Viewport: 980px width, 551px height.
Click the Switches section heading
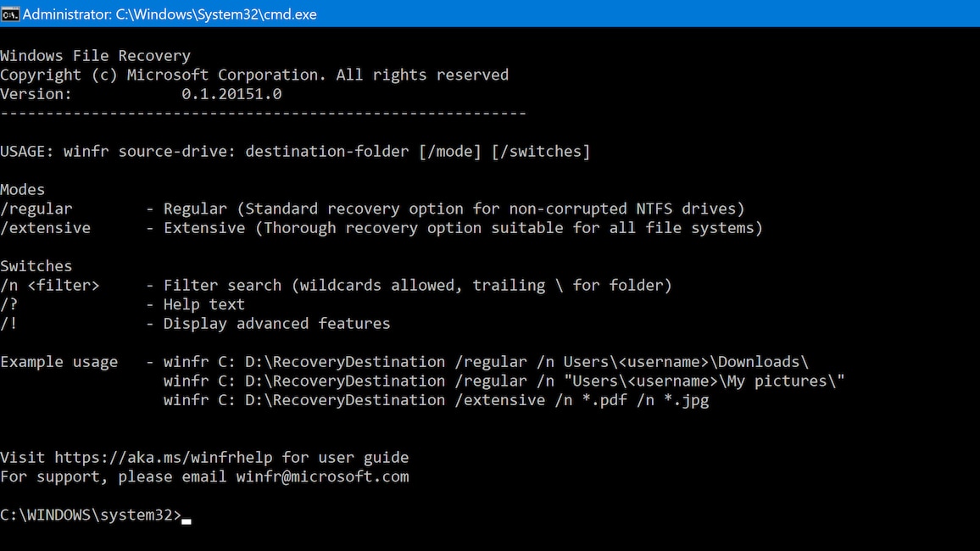pyautogui.click(x=36, y=266)
